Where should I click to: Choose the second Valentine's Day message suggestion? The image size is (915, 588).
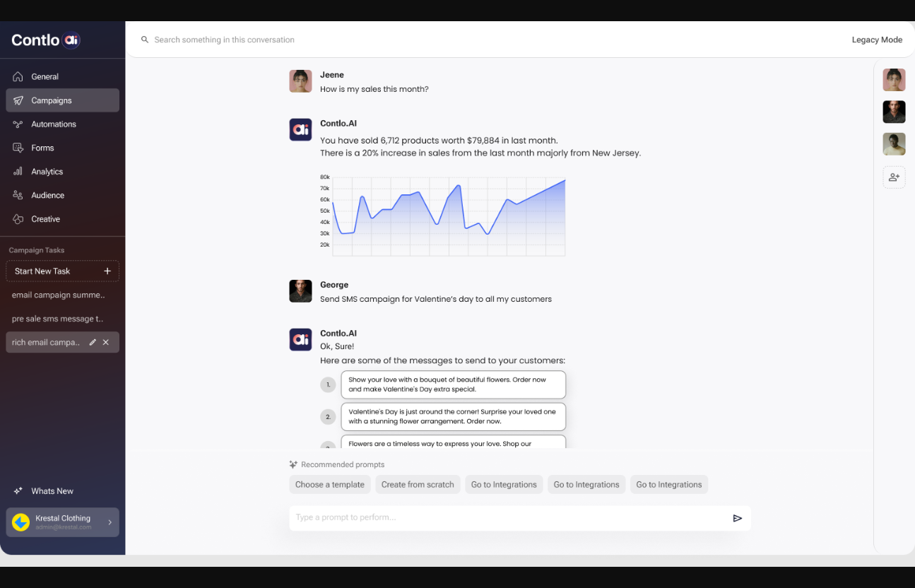pyautogui.click(x=453, y=416)
